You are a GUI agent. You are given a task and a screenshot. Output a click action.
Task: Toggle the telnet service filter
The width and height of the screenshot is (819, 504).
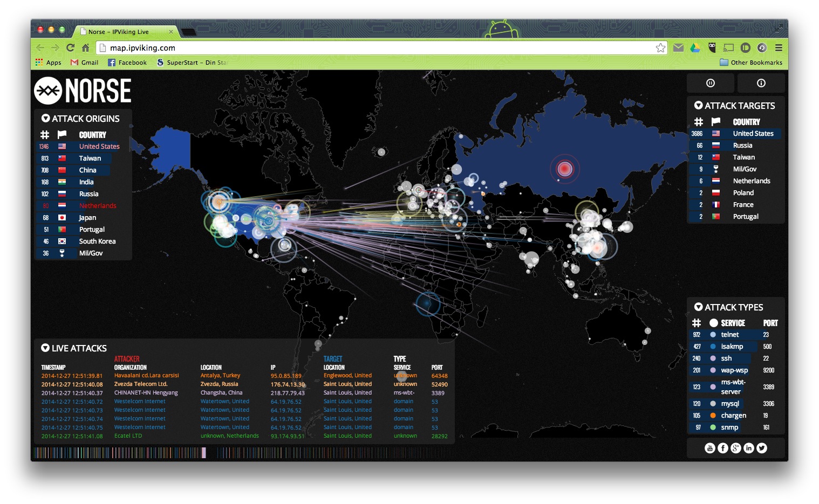pyautogui.click(x=713, y=335)
